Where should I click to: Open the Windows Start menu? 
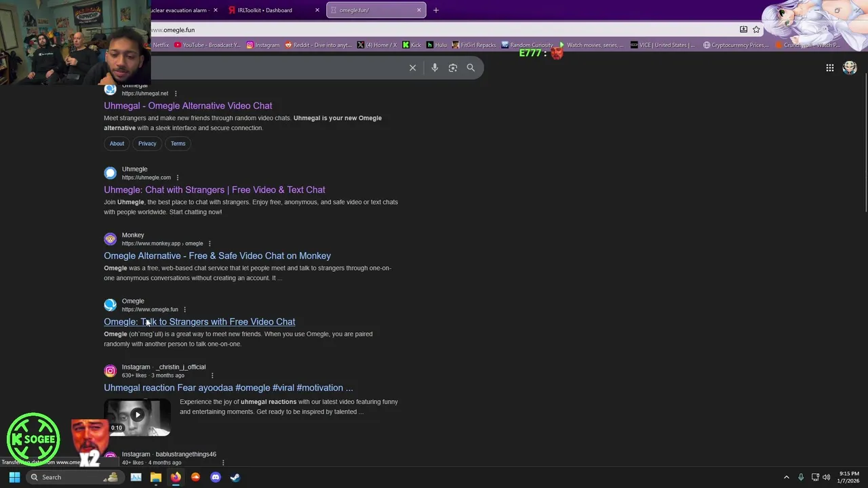tap(14, 477)
